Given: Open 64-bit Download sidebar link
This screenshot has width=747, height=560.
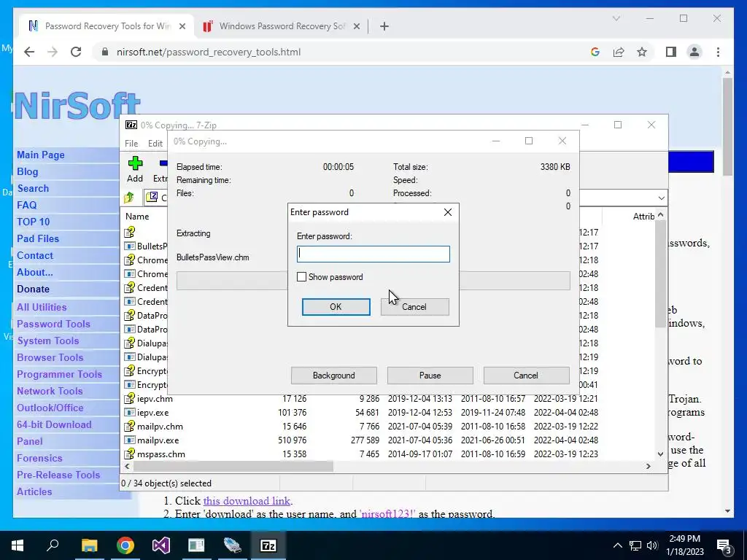Looking at the screenshot, I should point(54,424).
